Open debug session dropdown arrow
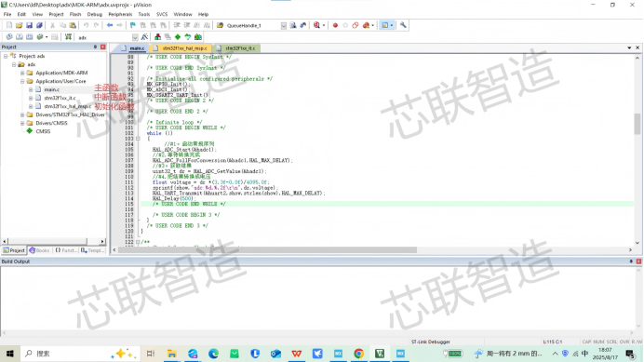 point(324,25)
